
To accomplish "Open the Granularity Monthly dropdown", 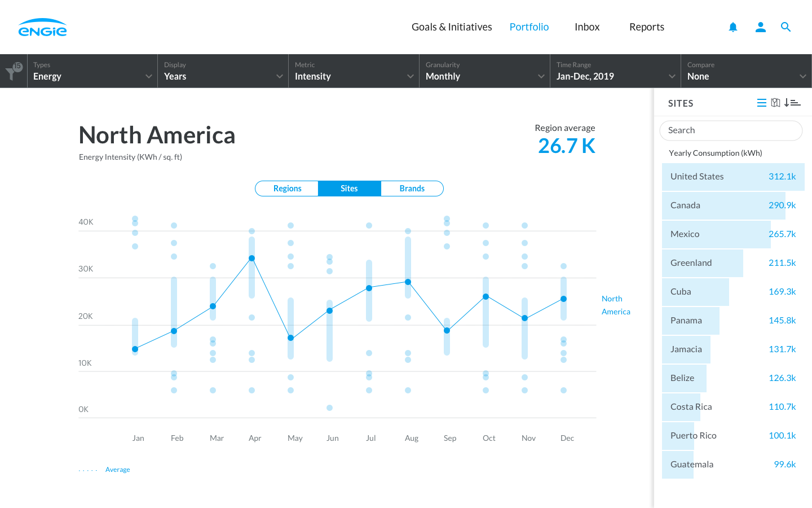I will click(x=484, y=71).
